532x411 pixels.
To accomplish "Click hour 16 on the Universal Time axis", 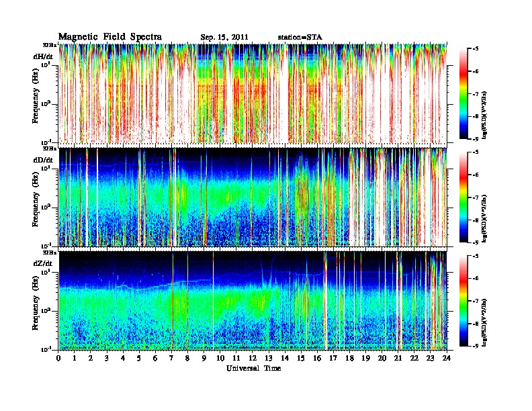I will coord(317,358).
